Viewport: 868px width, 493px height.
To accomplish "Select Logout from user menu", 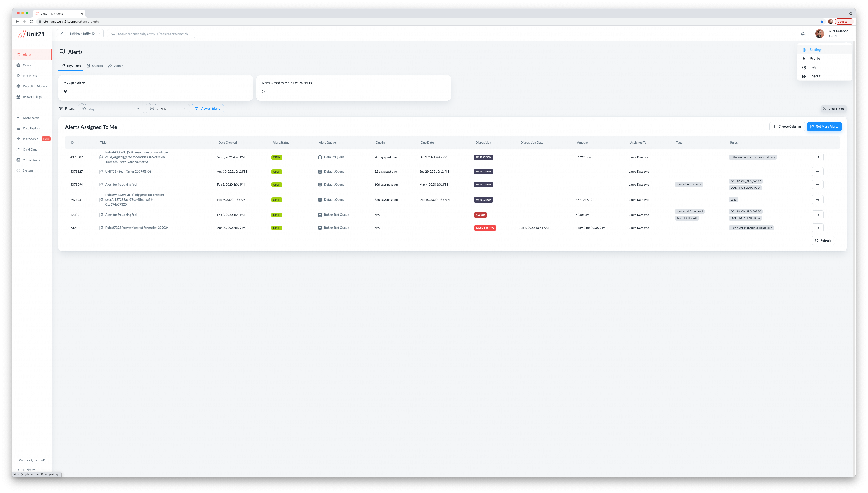I will (815, 76).
